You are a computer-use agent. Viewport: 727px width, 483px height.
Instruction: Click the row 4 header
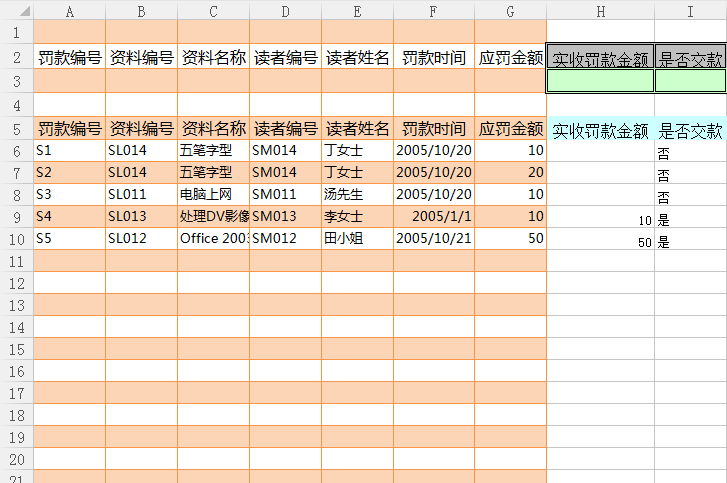(16, 105)
